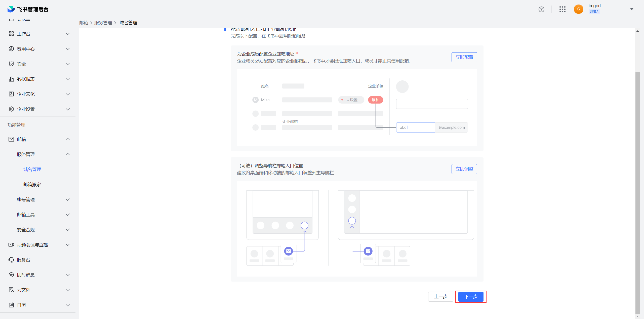The image size is (644, 319).
Task: Click the 费用中心 dollar icon
Action: 11,49
